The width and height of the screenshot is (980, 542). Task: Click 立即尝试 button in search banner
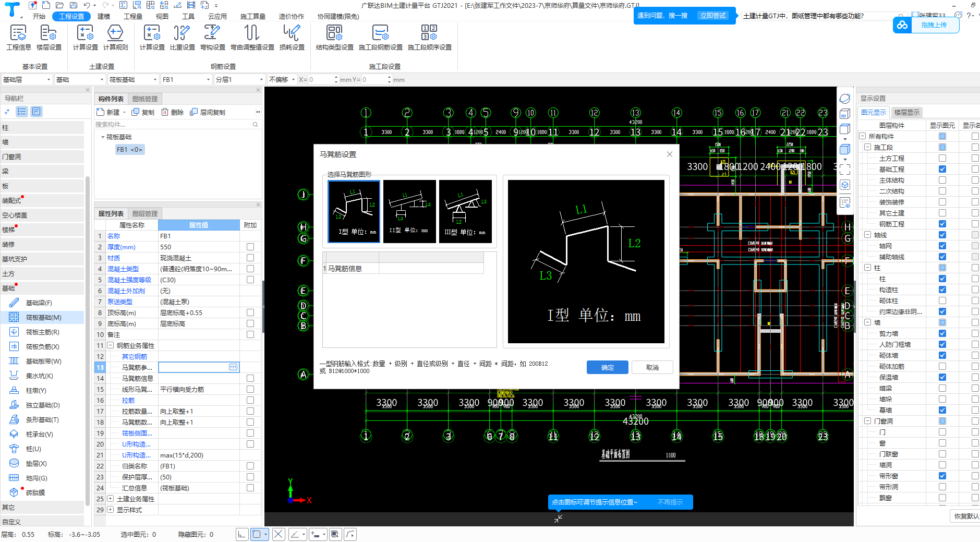pos(713,16)
